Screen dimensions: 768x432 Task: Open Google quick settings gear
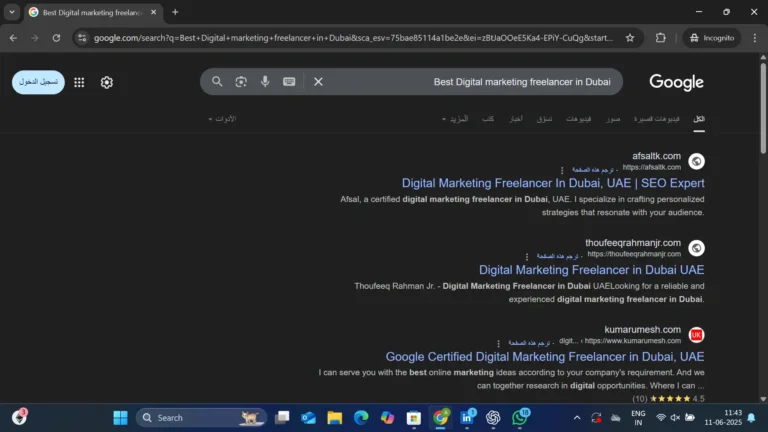coord(107,82)
